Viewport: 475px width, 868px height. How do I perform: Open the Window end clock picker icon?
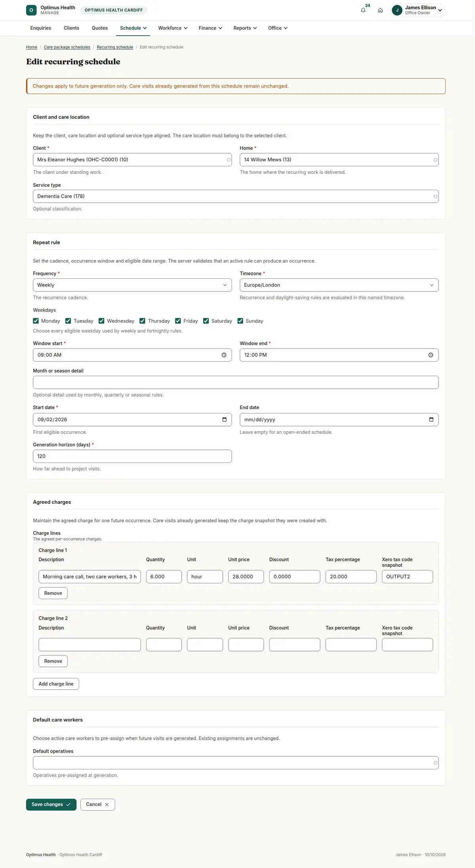[x=431, y=355]
